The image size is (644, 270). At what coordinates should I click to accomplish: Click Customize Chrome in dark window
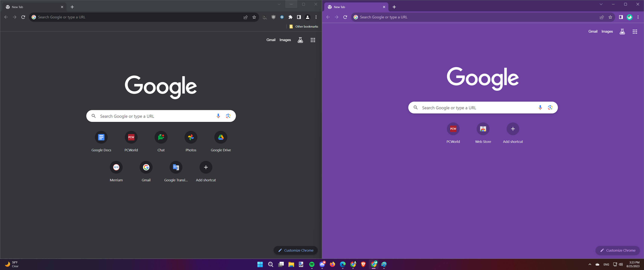point(296,250)
